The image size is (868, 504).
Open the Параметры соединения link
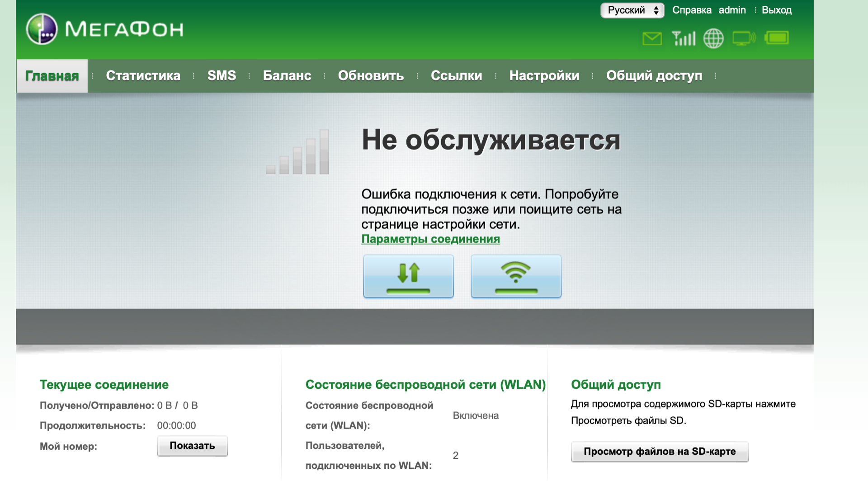click(430, 239)
